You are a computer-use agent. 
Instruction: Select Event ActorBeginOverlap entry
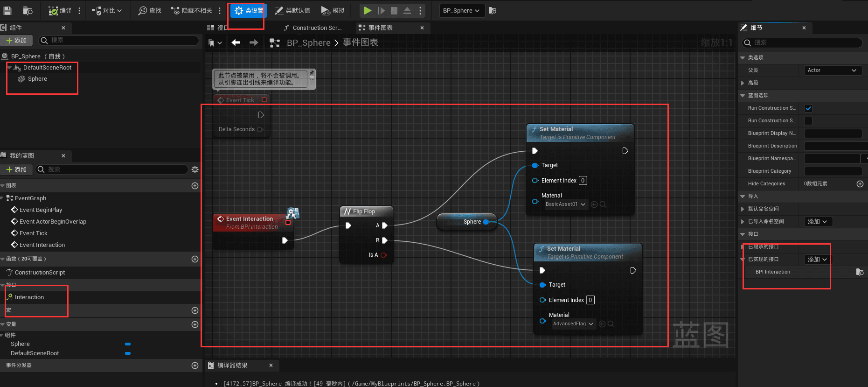[x=53, y=222]
